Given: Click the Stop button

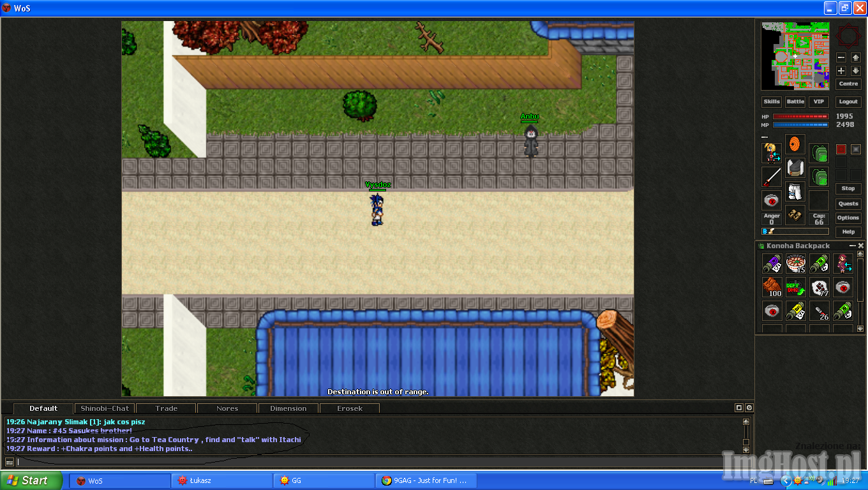Looking at the screenshot, I should pos(848,188).
